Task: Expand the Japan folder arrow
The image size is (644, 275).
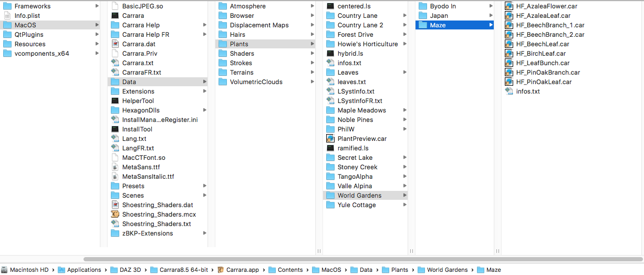Action: pyautogui.click(x=491, y=16)
